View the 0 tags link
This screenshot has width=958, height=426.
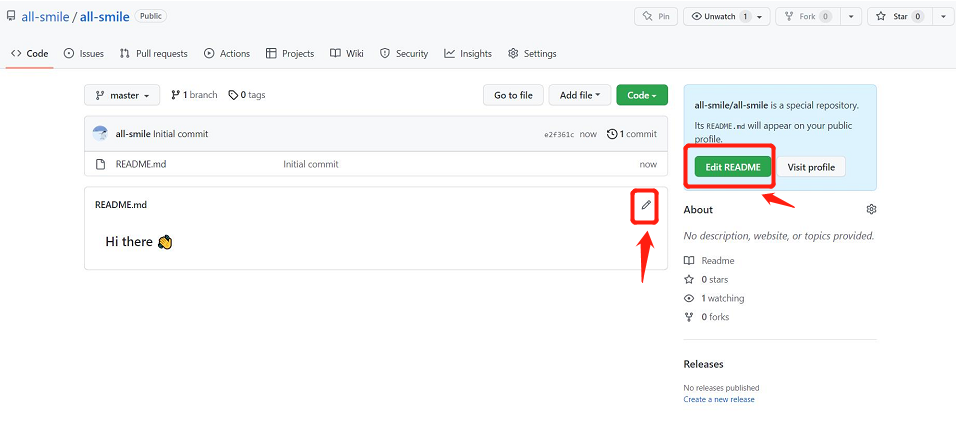(247, 95)
